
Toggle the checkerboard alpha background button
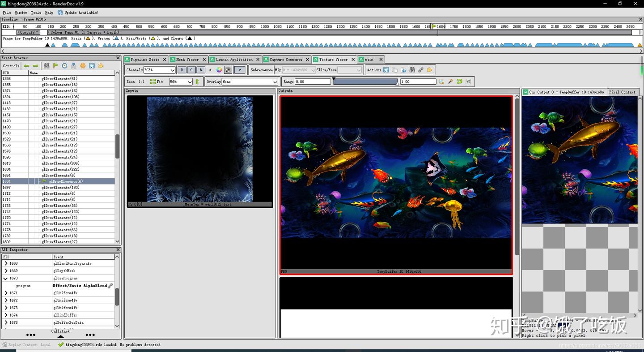[x=228, y=70]
